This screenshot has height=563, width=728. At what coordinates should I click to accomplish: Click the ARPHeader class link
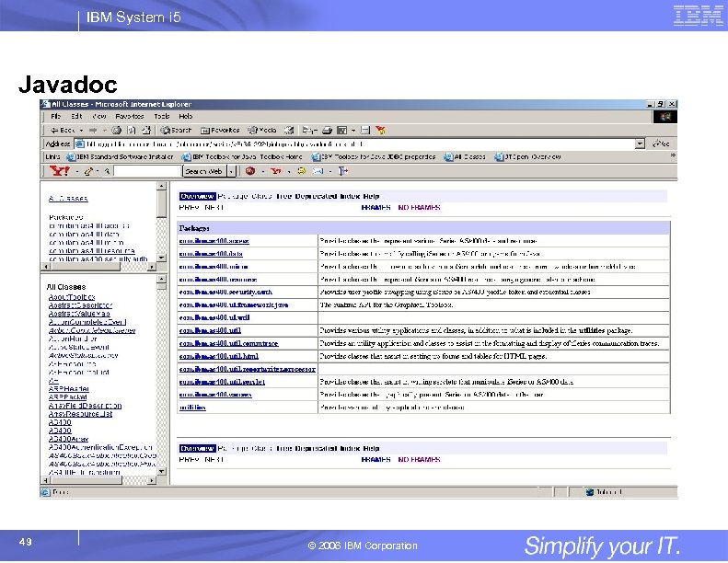click(x=69, y=389)
